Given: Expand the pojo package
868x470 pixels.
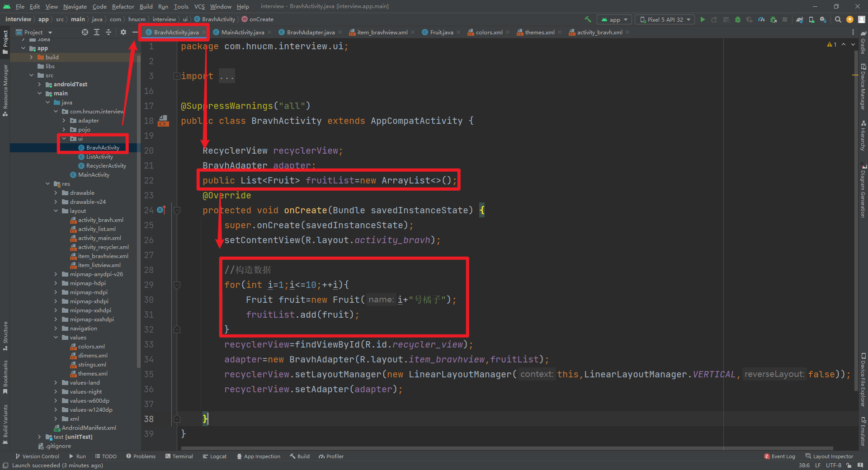Looking at the screenshot, I should pyautogui.click(x=64, y=130).
